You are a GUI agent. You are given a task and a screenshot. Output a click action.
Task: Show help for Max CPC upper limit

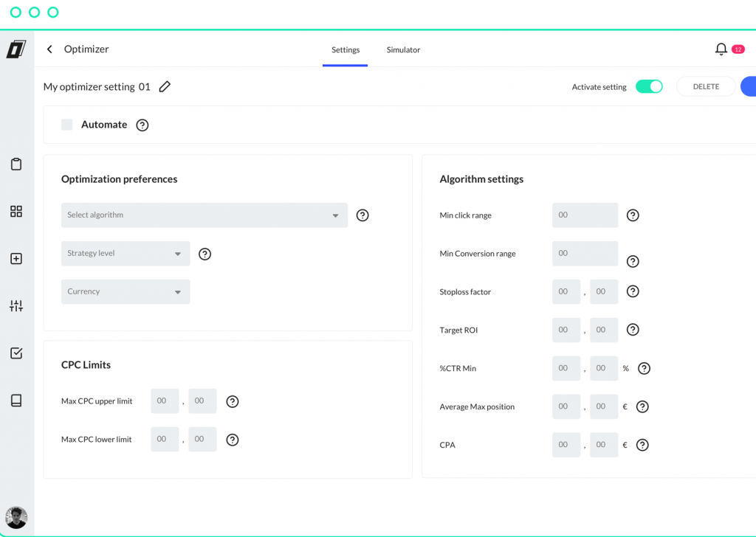(233, 401)
